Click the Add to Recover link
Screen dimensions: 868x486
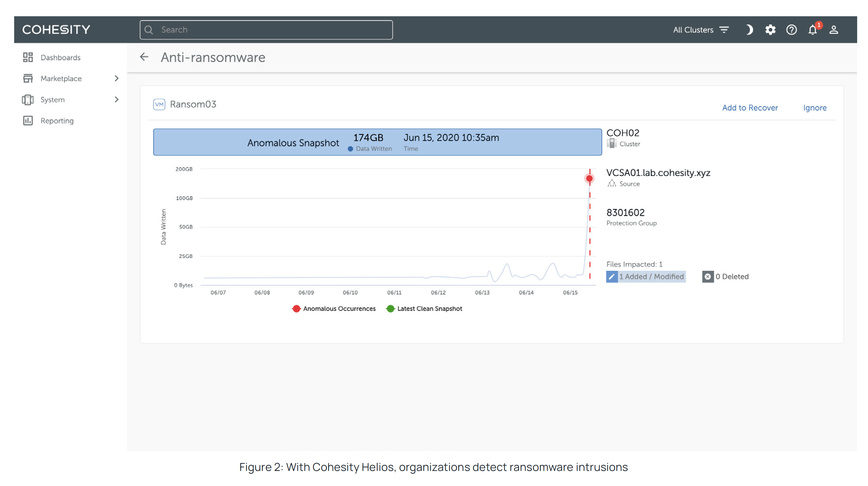[x=750, y=108]
